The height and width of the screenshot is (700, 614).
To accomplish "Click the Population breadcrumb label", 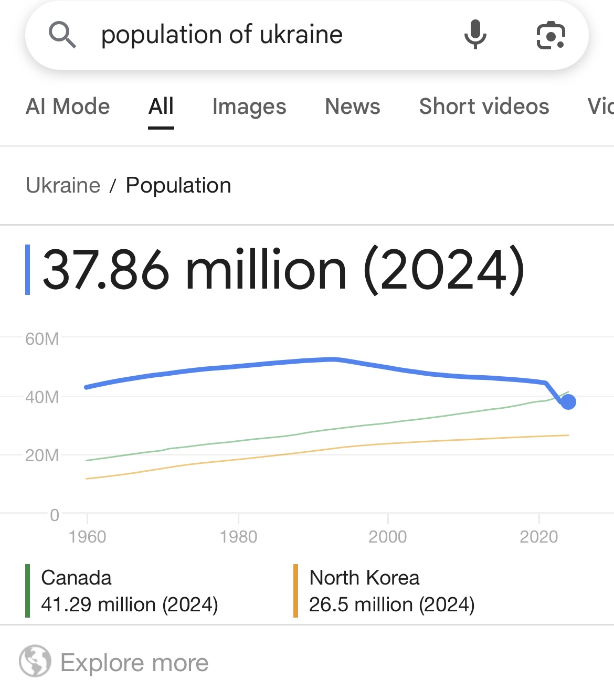I will [x=178, y=185].
